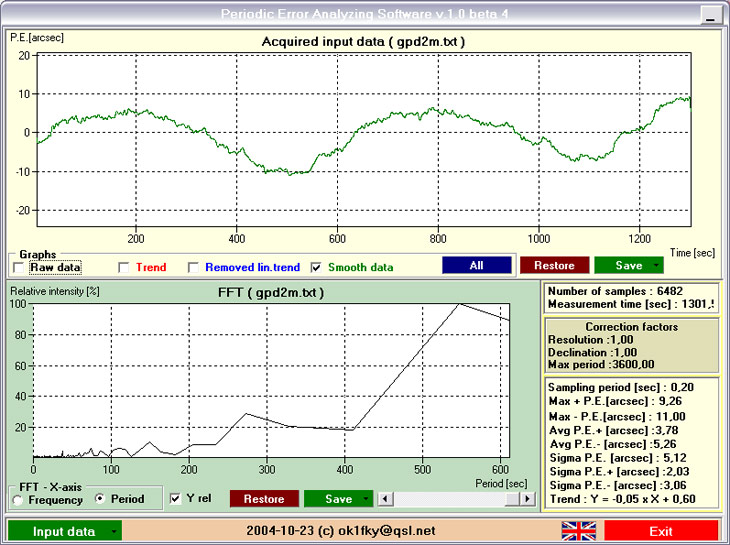Select the Period radio button

point(100,499)
